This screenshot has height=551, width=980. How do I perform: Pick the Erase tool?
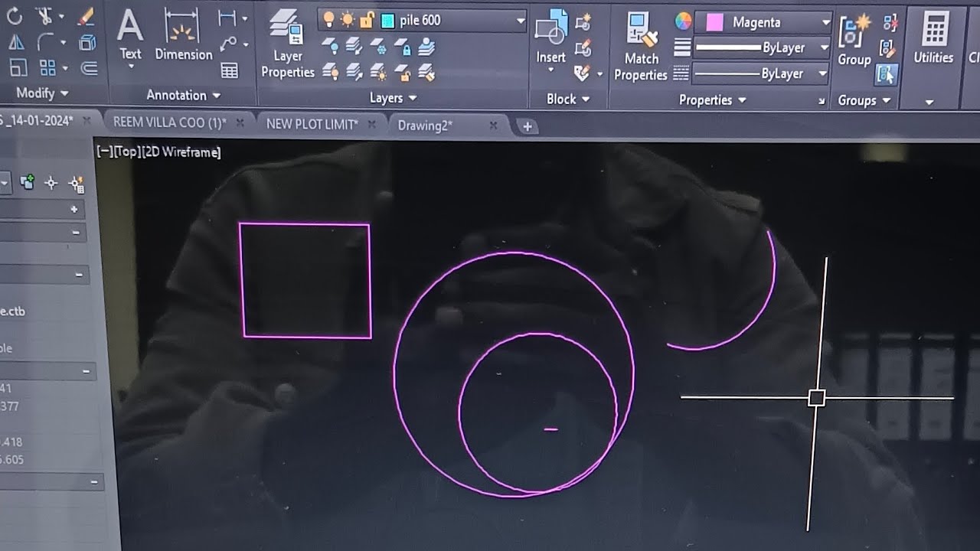[86, 16]
